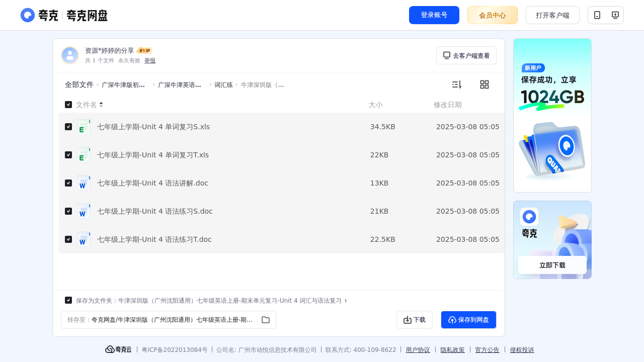Expand the 保存为文件夹 folder name arrow
Image resolution: width=644 pixels, height=362 pixels.
coord(346,301)
